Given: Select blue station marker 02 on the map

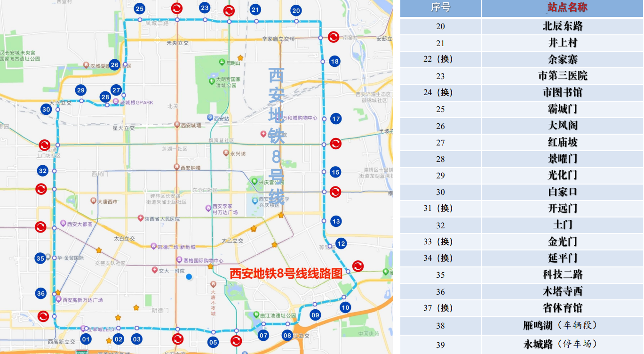Looking at the screenshot, I should (x=119, y=338).
